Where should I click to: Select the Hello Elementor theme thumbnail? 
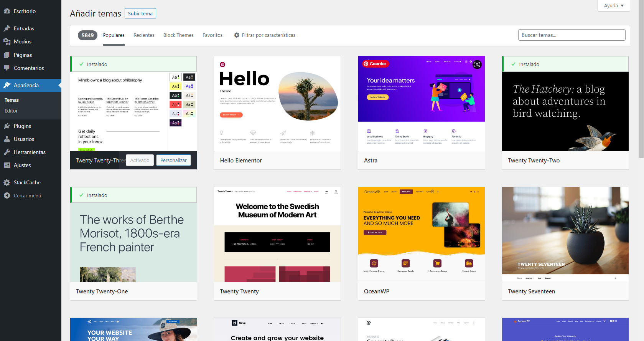(277, 104)
